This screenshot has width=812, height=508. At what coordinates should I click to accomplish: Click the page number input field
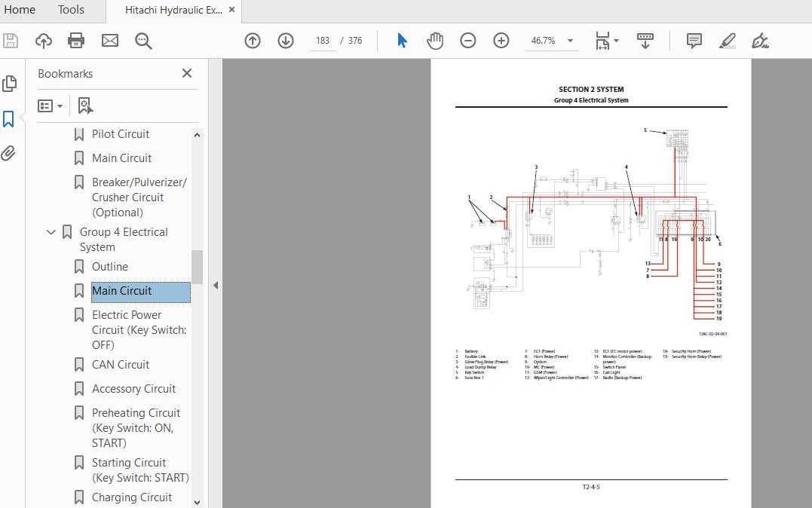(x=323, y=41)
